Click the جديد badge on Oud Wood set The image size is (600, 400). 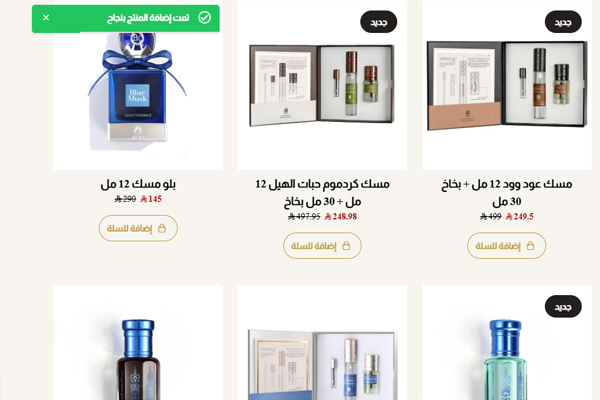(x=563, y=22)
